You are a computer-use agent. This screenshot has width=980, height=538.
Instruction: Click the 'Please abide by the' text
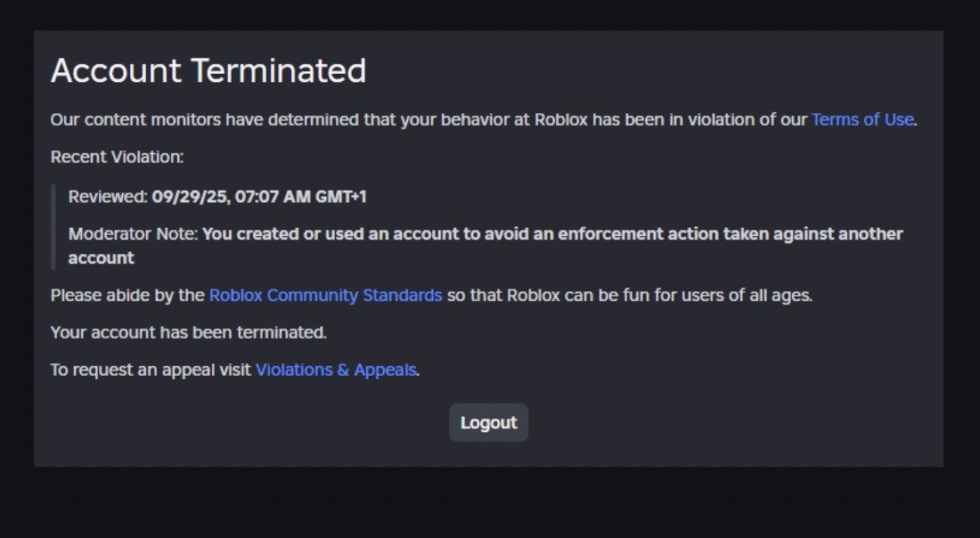coord(127,295)
